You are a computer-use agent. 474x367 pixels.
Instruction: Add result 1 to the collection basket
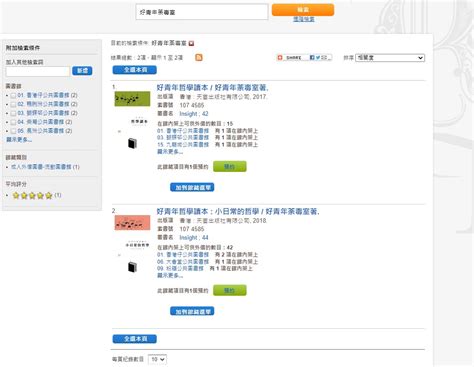point(192,187)
